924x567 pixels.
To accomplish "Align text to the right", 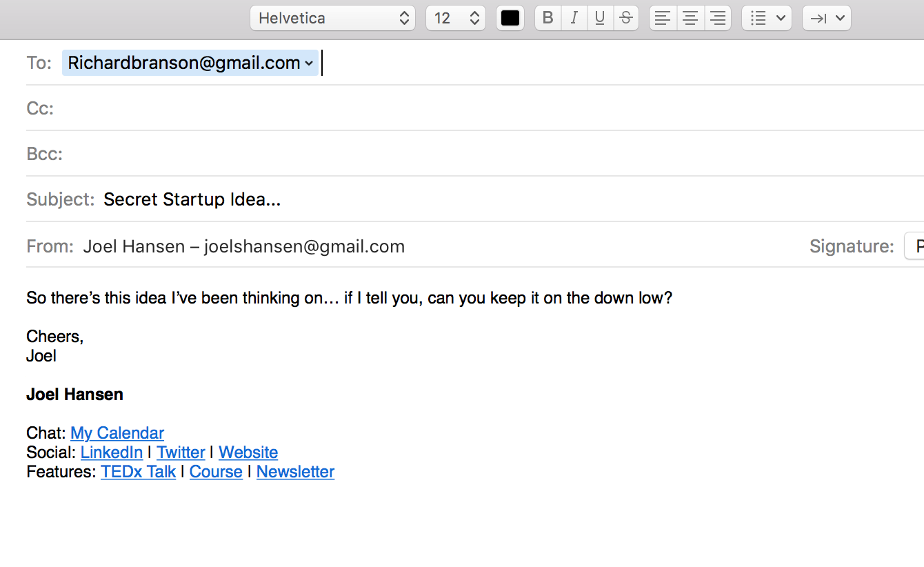I will 717,18.
